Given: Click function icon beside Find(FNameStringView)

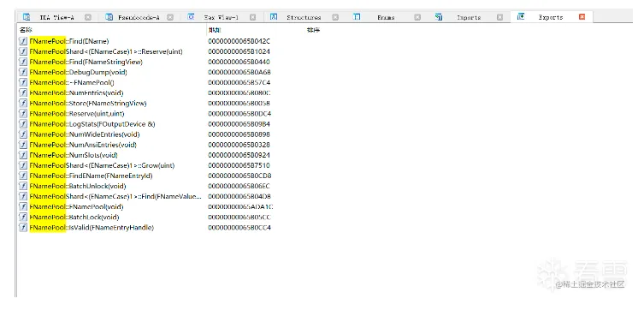Looking at the screenshot, I should [x=23, y=62].
